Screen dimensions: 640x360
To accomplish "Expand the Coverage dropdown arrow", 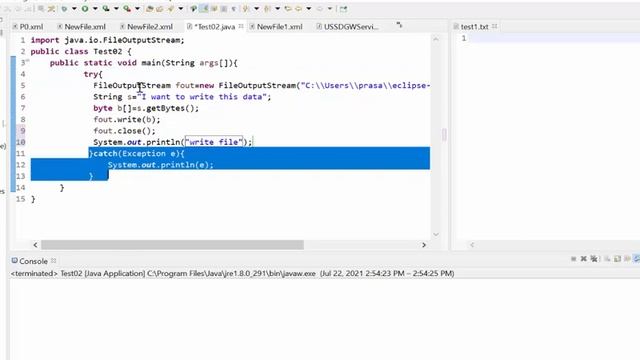I will pyautogui.click(x=116, y=9).
